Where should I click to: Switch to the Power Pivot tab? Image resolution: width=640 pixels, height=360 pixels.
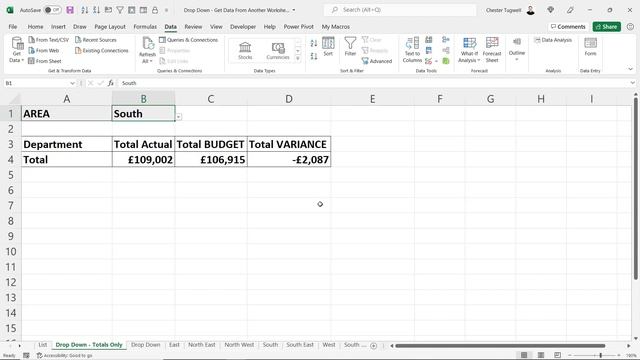click(x=298, y=27)
